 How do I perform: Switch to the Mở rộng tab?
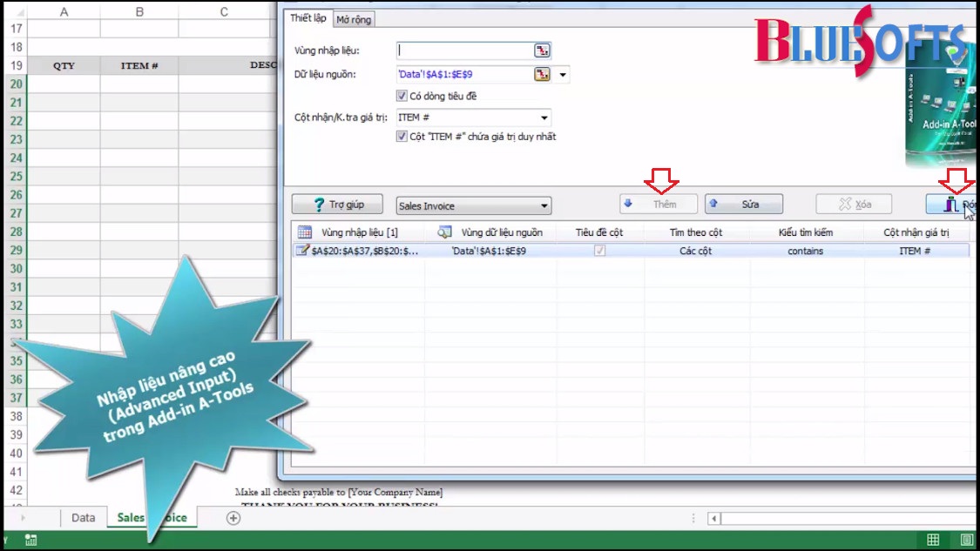point(354,19)
